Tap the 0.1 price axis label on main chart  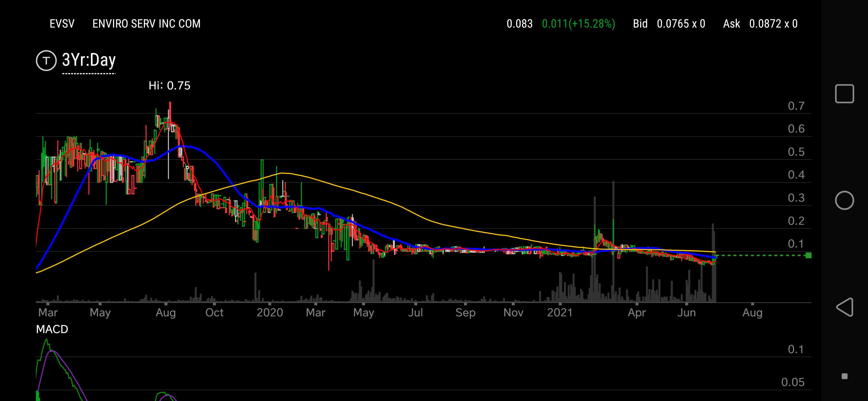point(796,244)
